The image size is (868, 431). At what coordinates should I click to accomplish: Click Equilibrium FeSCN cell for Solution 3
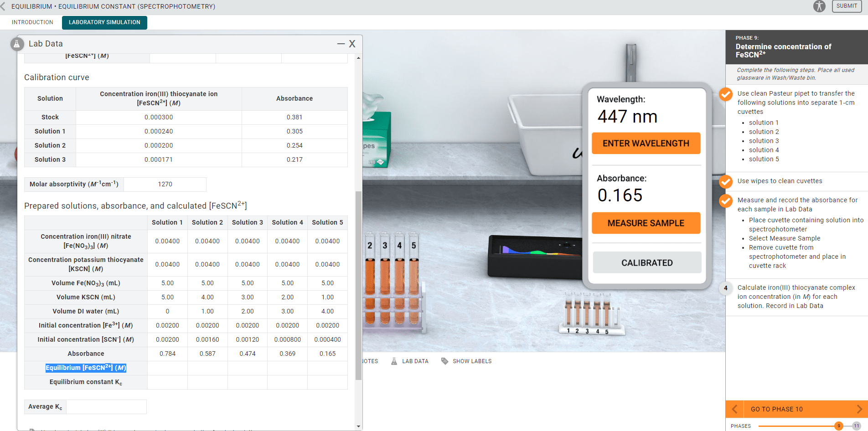[248, 368]
